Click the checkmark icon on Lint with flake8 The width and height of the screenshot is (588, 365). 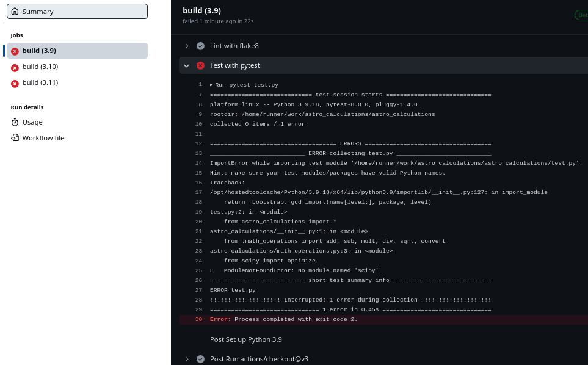tap(200, 45)
